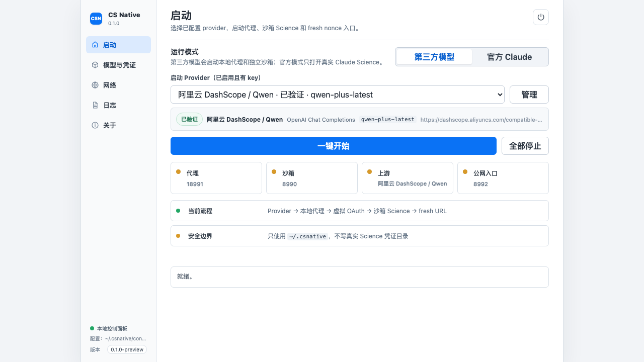Click the orange status dot on 公网入口 card

coord(465,172)
